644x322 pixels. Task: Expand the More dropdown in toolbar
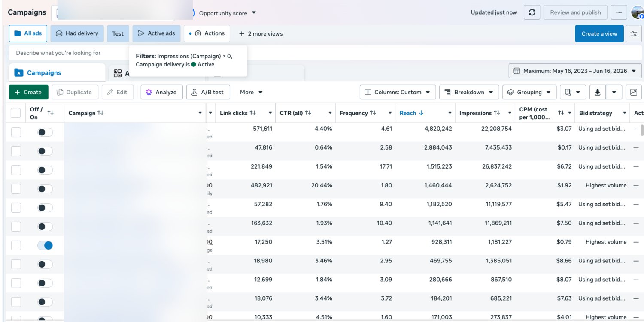pos(251,92)
